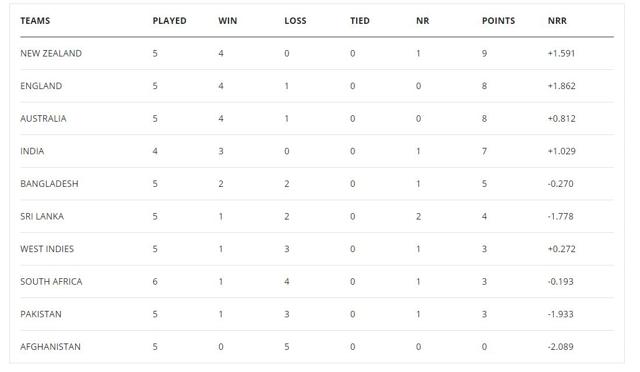Select the NR column header
Screen dimensions: 640x372
(x=422, y=21)
